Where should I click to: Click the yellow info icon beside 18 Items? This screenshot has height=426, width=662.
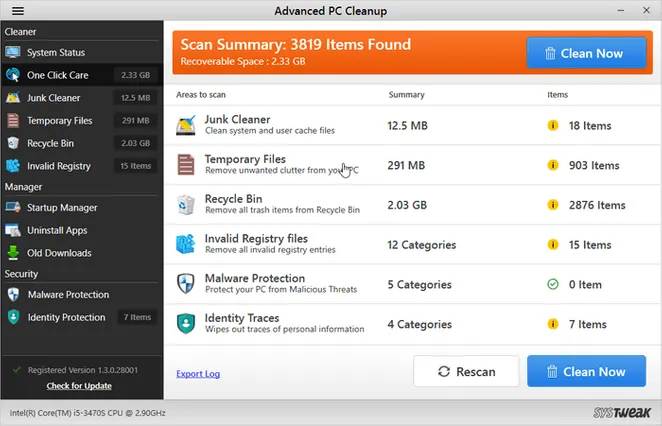tap(553, 126)
